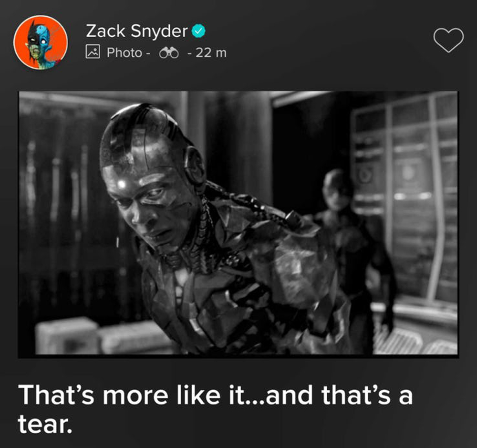Like the post with the heart icon

[448, 40]
